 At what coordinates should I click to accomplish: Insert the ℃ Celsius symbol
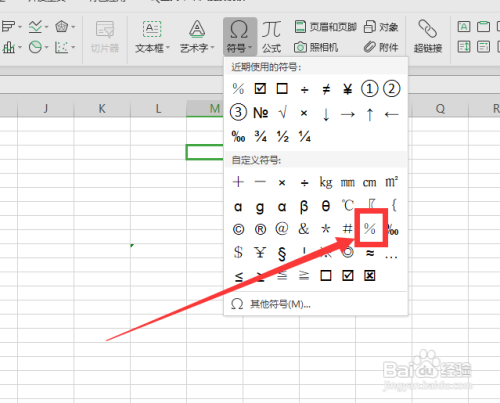[x=348, y=206]
